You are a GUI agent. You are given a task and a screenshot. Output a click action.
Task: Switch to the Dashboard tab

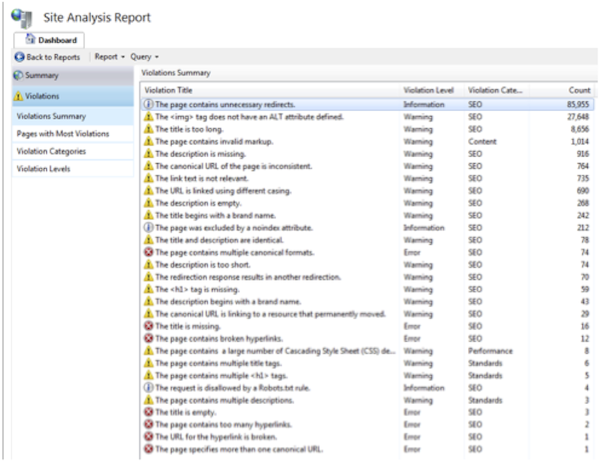click(49, 40)
